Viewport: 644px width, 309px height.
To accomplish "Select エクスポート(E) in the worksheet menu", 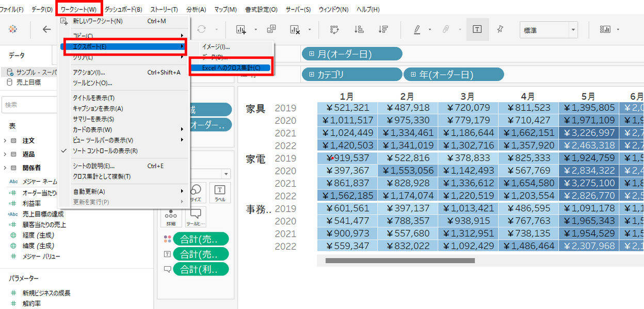I will (123, 46).
